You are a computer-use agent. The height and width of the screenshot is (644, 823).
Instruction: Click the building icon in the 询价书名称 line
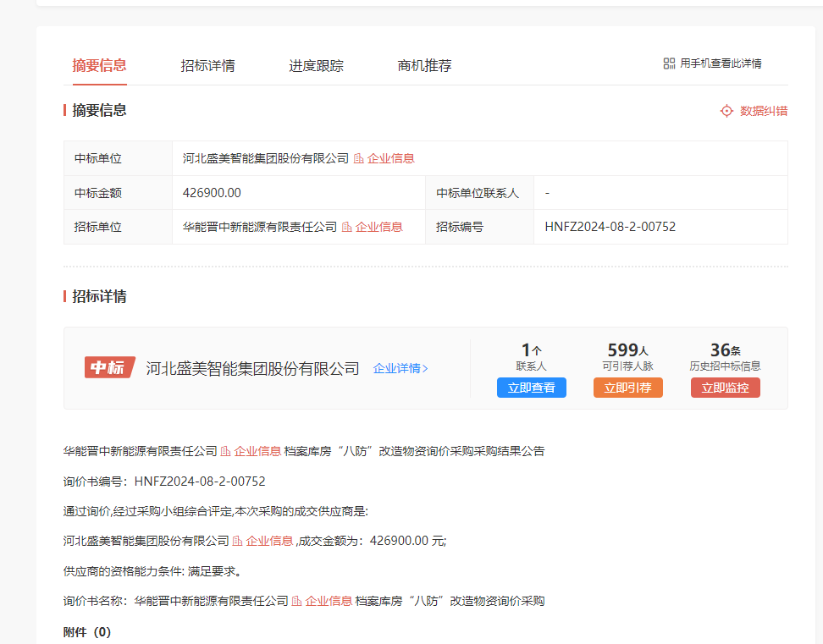coord(296,601)
